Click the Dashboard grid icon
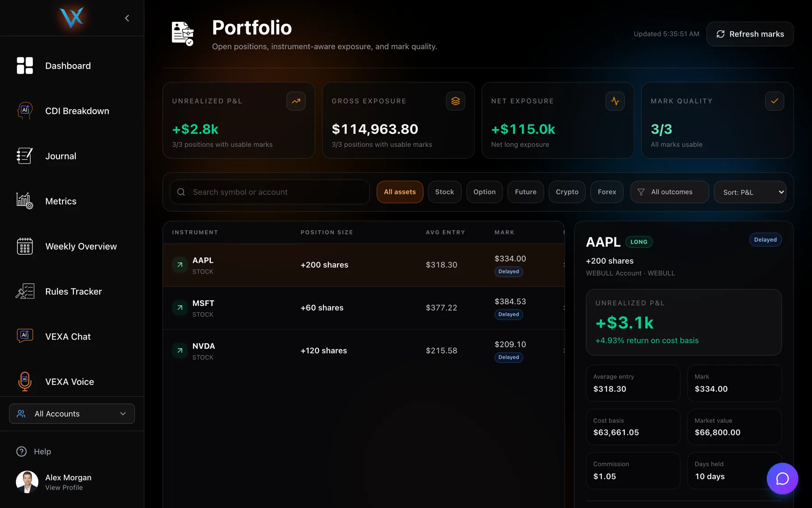The height and width of the screenshot is (508, 812). click(25, 65)
